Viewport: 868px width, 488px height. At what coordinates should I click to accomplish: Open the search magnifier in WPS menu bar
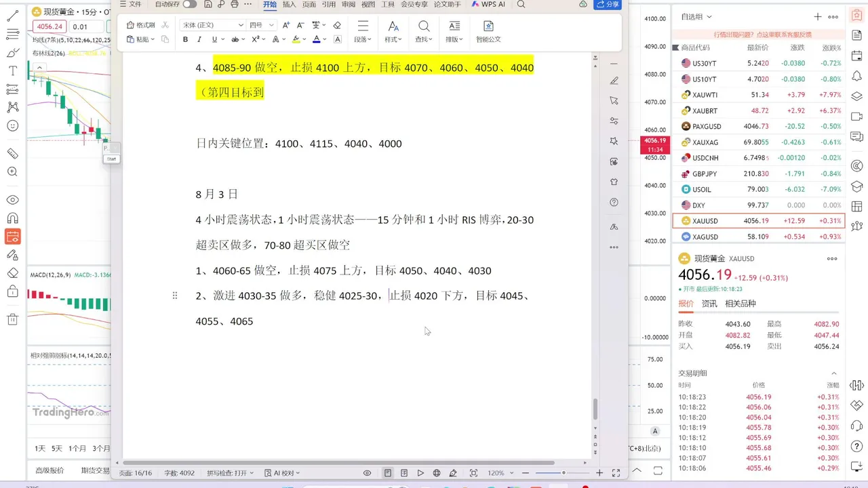pos(521,4)
